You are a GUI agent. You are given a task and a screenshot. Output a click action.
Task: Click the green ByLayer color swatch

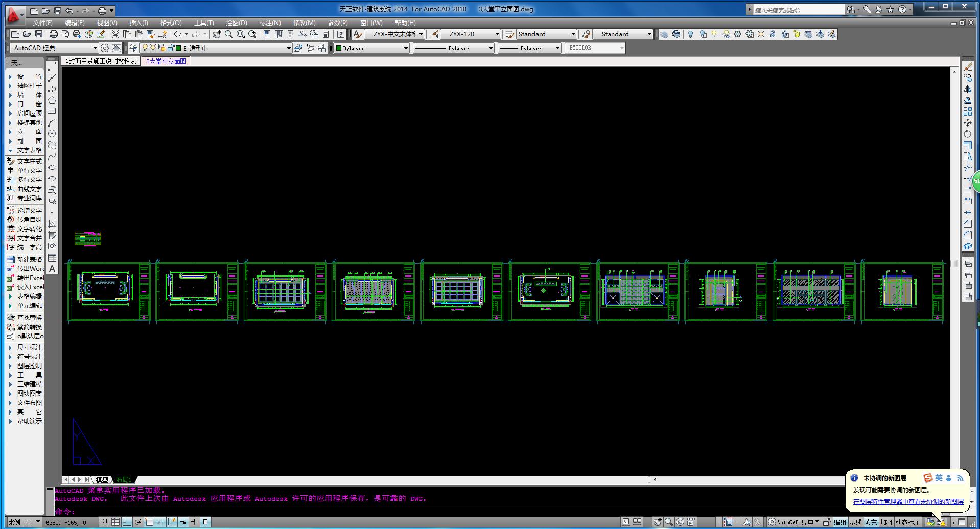[338, 48]
